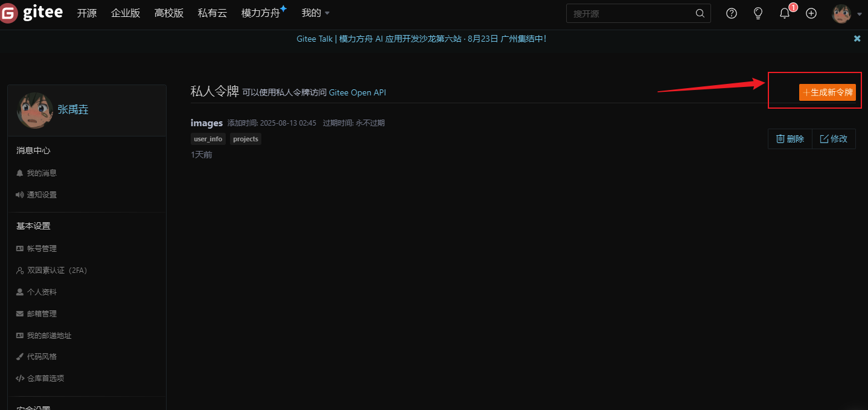Open 张禹垚 profile link
This screenshot has width=868, height=410.
pyautogui.click(x=73, y=110)
